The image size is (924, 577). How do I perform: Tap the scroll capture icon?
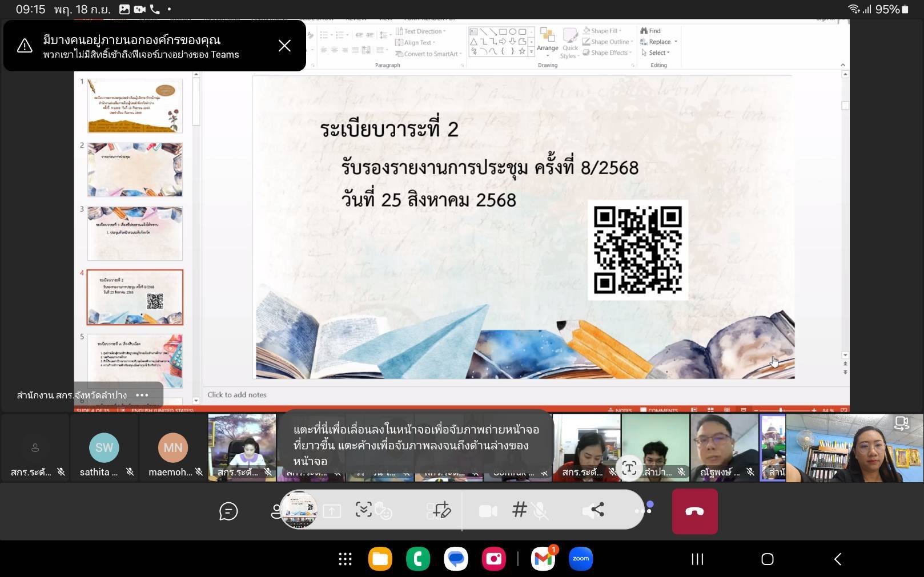(x=364, y=510)
